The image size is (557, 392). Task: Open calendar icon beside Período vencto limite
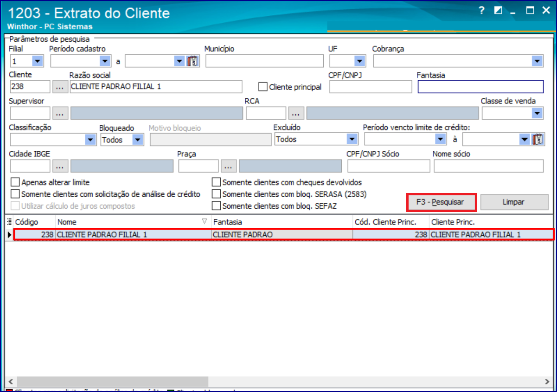(x=538, y=139)
